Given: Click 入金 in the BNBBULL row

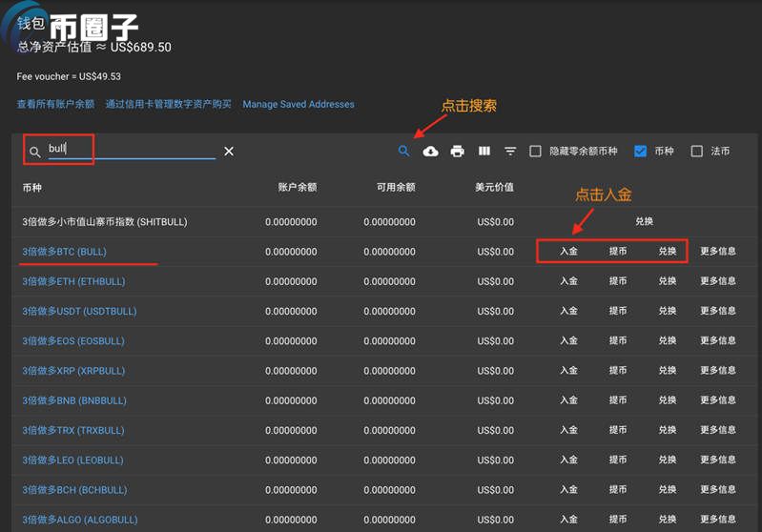Looking at the screenshot, I should (568, 399).
